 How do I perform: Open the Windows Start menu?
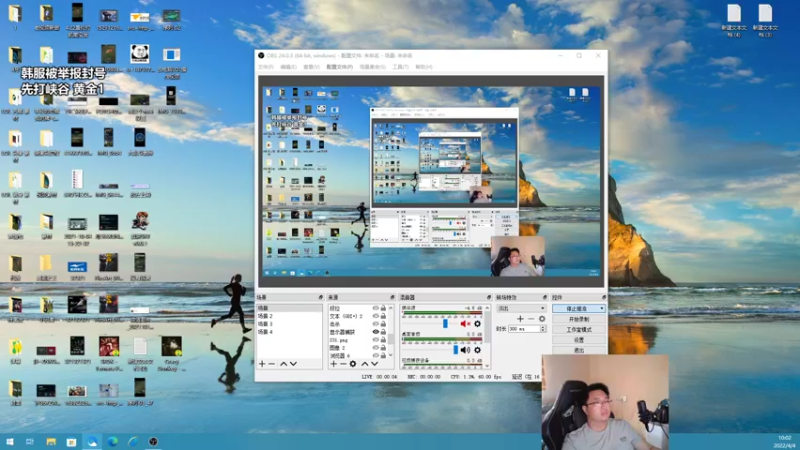click(x=10, y=441)
